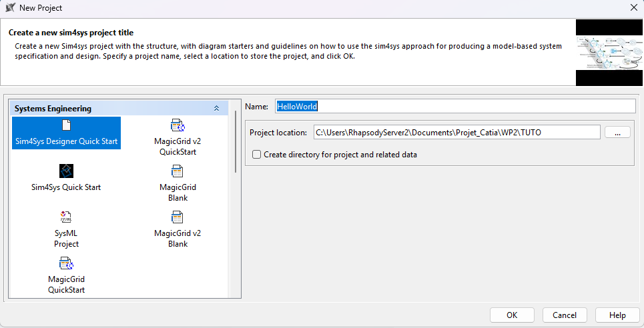The width and height of the screenshot is (644, 328).
Task: Open the Help button
Action: pos(617,315)
